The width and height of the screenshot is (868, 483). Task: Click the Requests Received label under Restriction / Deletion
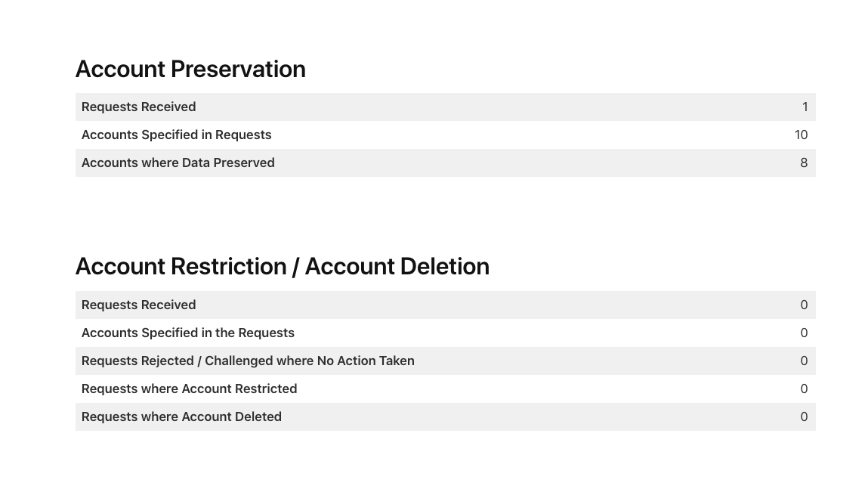(x=138, y=305)
